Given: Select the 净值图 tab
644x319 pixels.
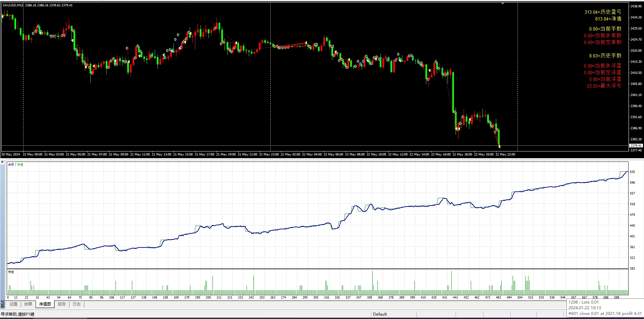Looking at the screenshot, I should [45, 304].
